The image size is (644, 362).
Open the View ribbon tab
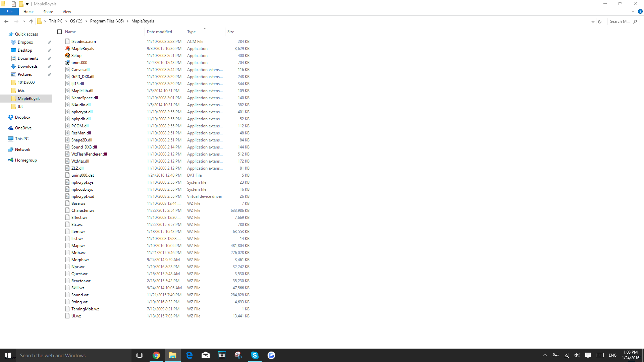pyautogui.click(x=67, y=12)
